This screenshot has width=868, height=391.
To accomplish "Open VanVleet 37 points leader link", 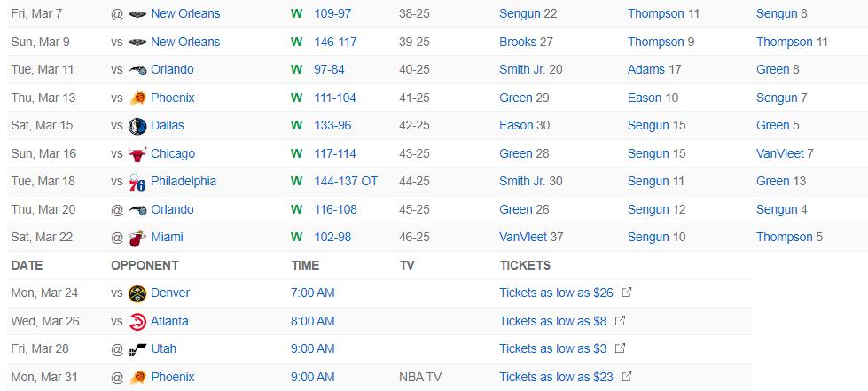I will click(531, 237).
